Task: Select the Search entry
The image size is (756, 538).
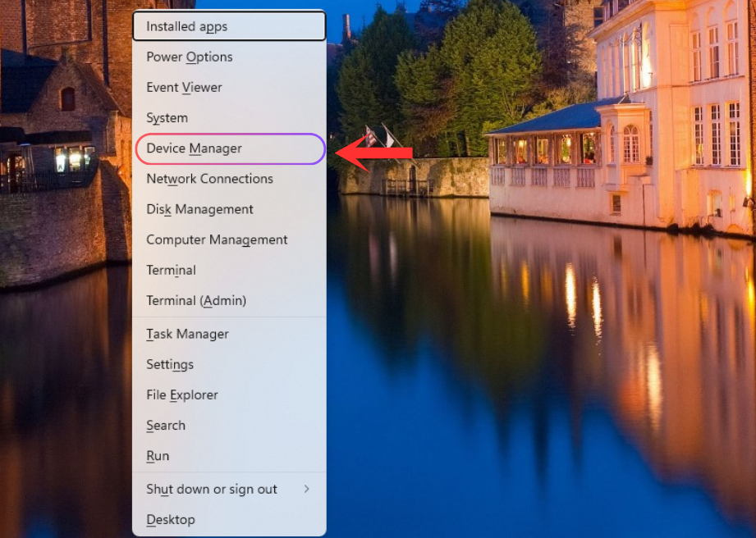Action: pyautogui.click(x=230, y=426)
